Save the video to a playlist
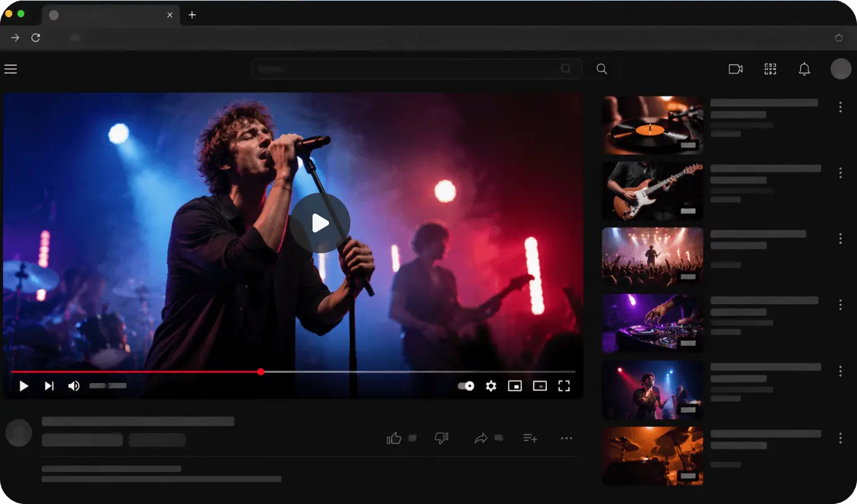The image size is (857, 504). (x=530, y=438)
